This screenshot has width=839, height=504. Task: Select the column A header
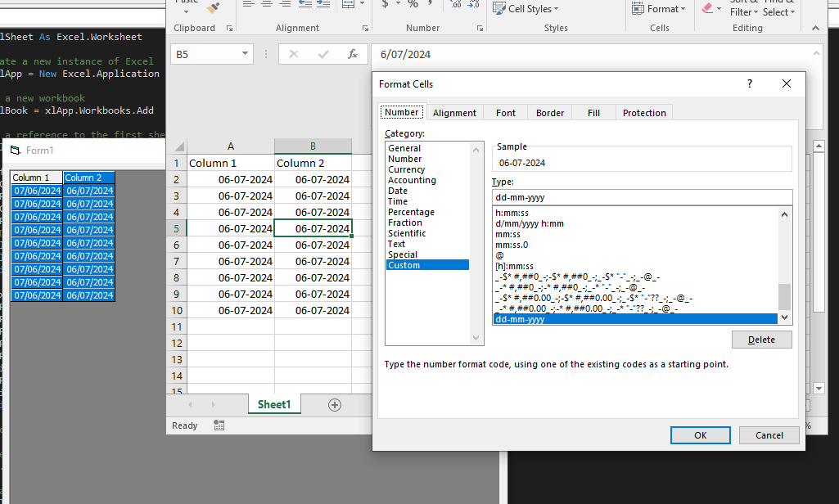231,146
